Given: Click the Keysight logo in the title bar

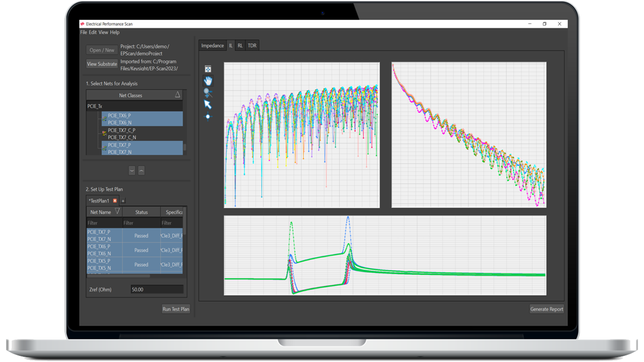Looking at the screenshot, I should pyautogui.click(x=82, y=24).
